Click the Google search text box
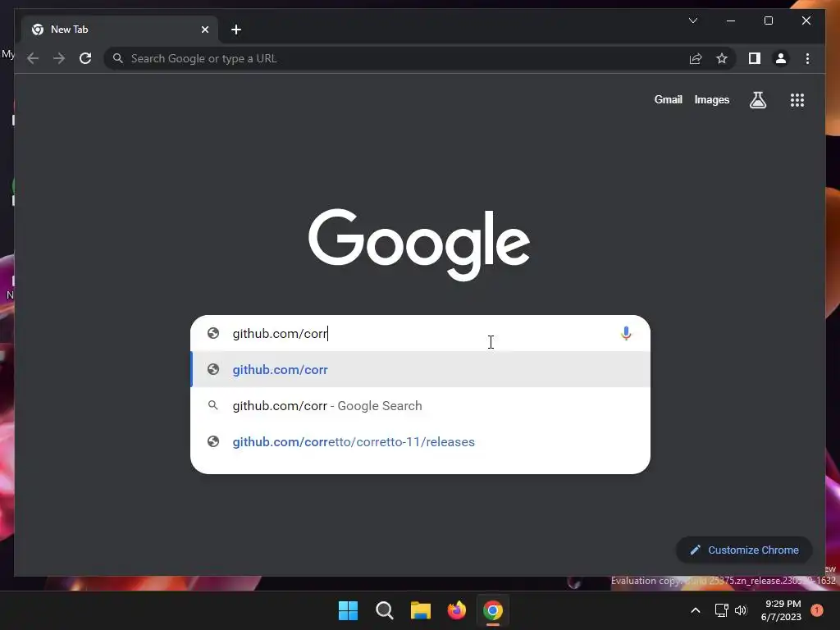The width and height of the screenshot is (840, 630). [x=421, y=333]
